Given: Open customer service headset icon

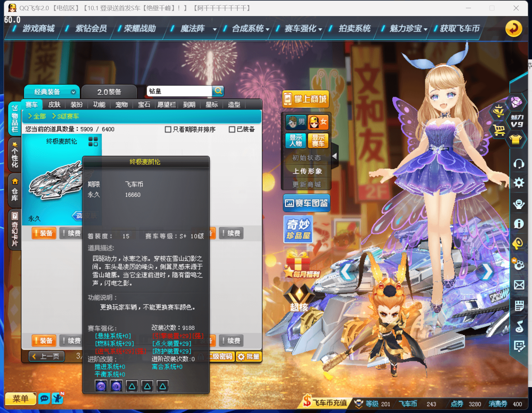Looking at the screenshot, I should (x=519, y=164).
